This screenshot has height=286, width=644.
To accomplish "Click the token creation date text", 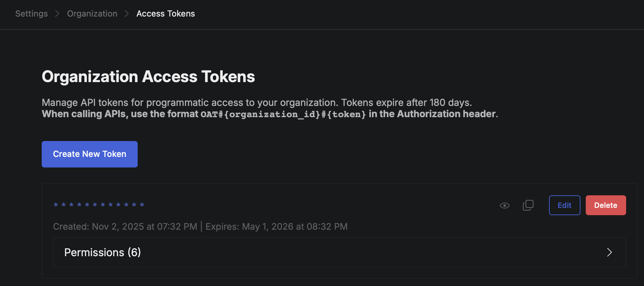I will (145, 226).
